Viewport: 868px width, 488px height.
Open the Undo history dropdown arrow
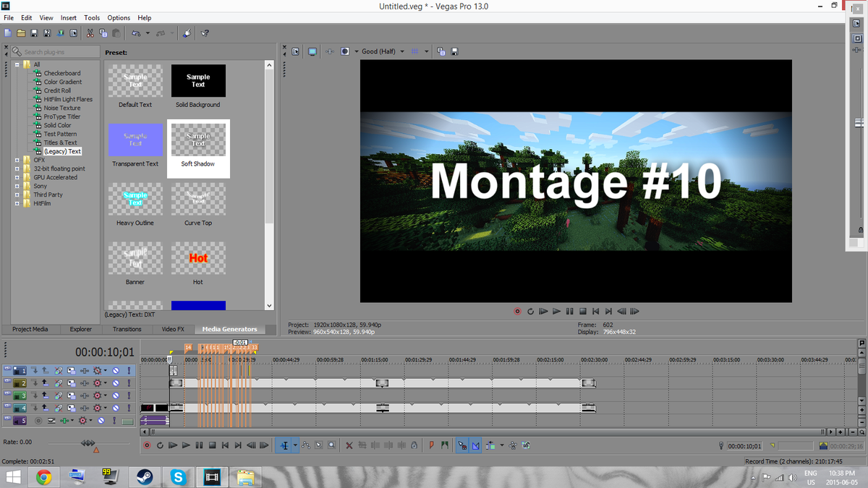point(148,33)
